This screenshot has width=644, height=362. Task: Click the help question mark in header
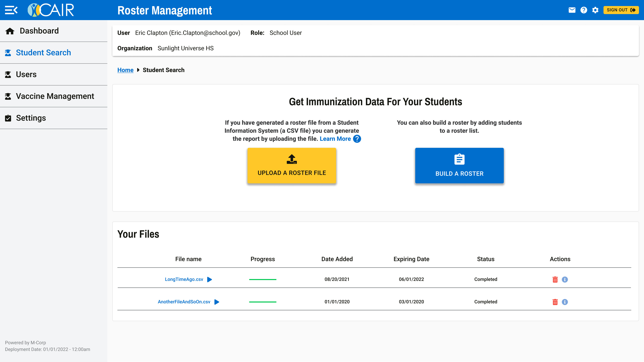(583, 10)
